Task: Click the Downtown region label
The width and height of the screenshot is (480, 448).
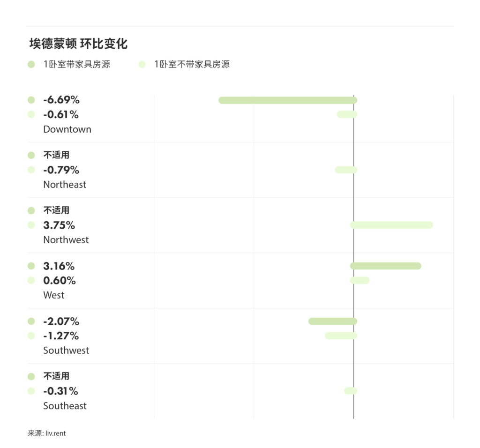Action: (67, 129)
